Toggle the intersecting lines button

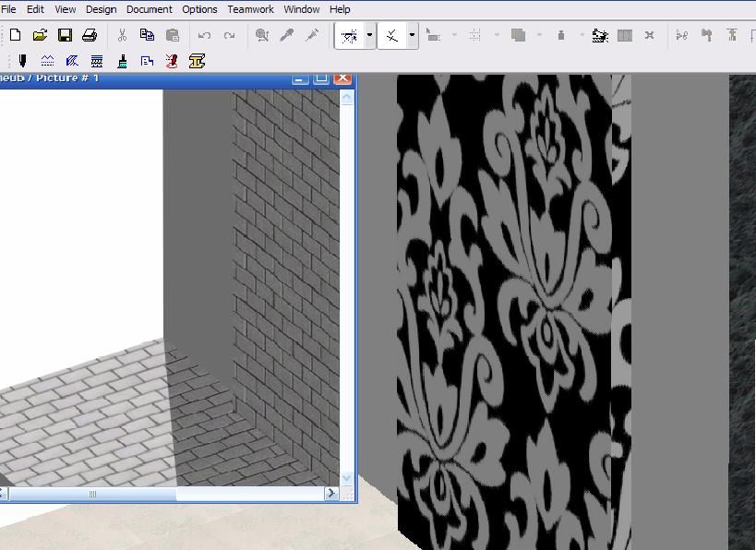[x=392, y=36]
